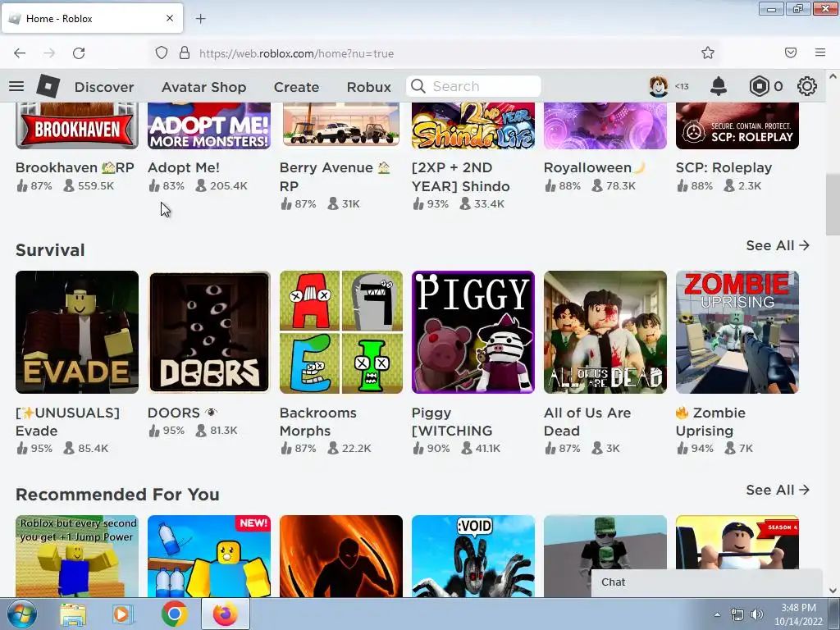
Task: Open the Piggy game thumbnail
Action: coord(473,332)
